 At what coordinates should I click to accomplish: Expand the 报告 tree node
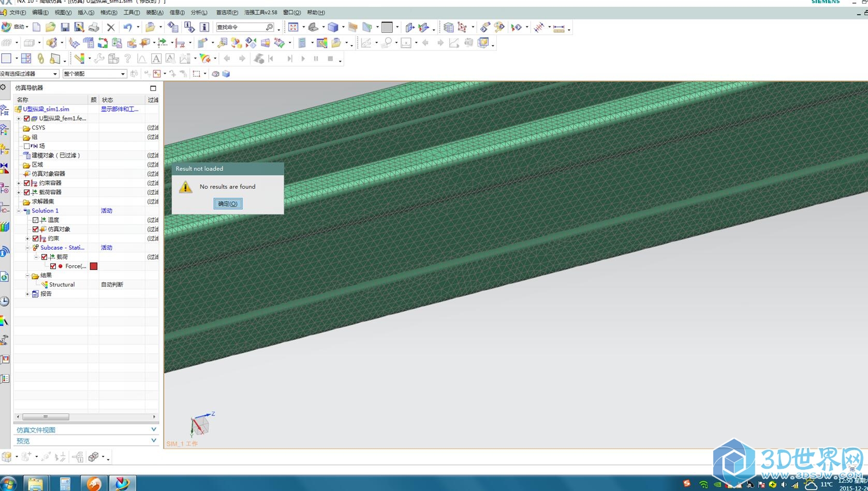28,294
